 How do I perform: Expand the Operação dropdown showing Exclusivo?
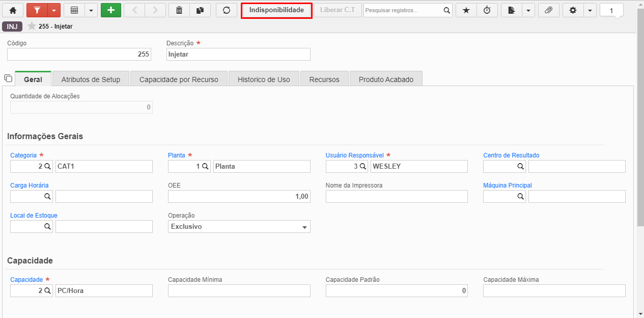pos(239,227)
